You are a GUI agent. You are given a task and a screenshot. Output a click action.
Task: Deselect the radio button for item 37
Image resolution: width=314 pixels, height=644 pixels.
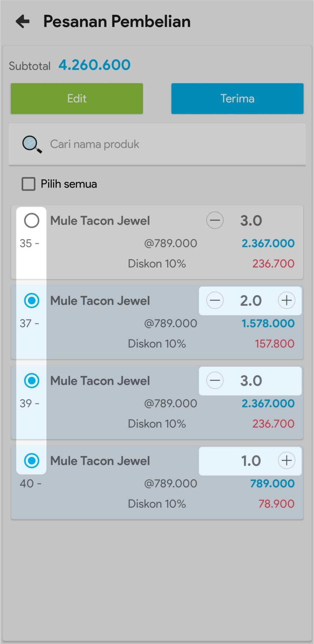pos(32,301)
